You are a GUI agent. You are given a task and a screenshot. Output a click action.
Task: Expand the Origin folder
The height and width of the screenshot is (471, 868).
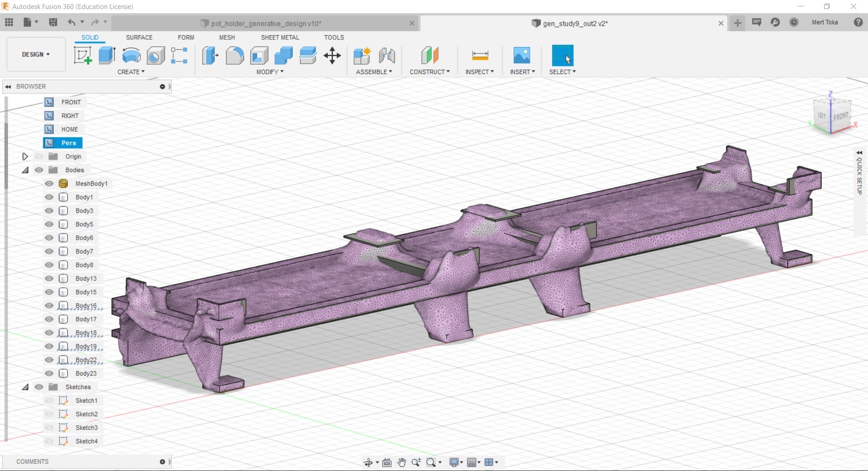tap(25, 156)
